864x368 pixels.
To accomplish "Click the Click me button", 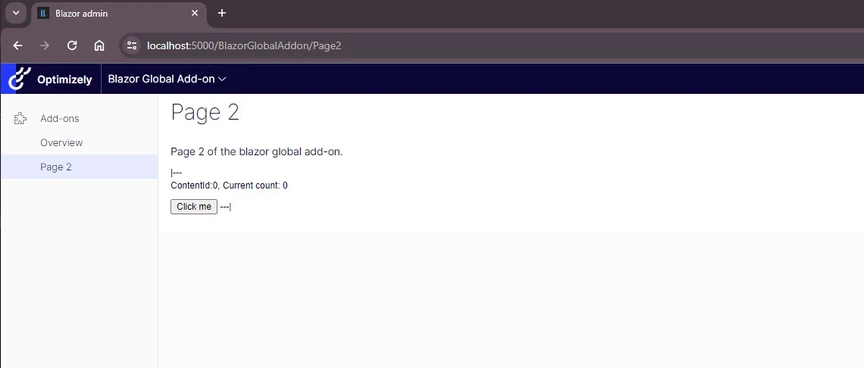I will [194, 207].
